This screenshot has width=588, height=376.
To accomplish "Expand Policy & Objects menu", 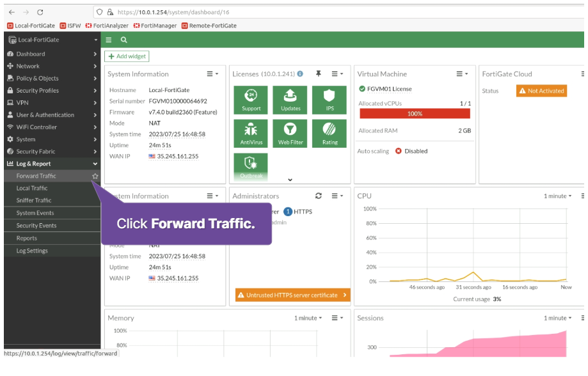I will click(x=52, y=79).
